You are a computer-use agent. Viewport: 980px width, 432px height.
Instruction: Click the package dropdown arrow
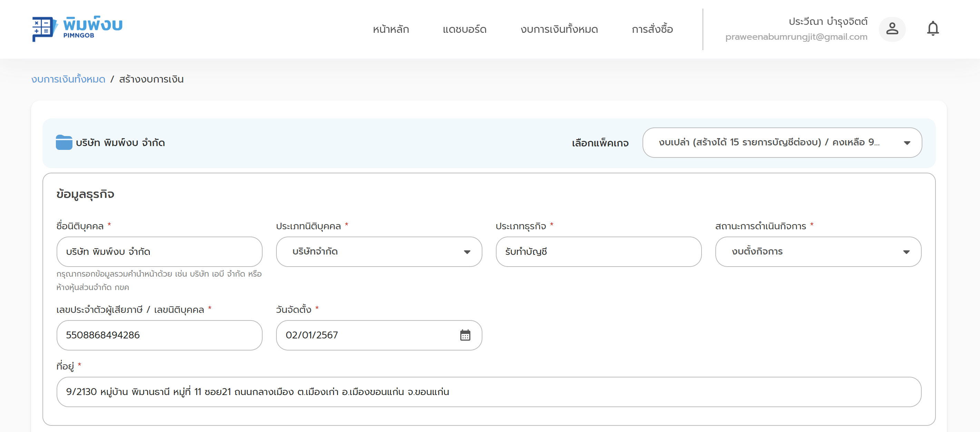tap(906, 143)
